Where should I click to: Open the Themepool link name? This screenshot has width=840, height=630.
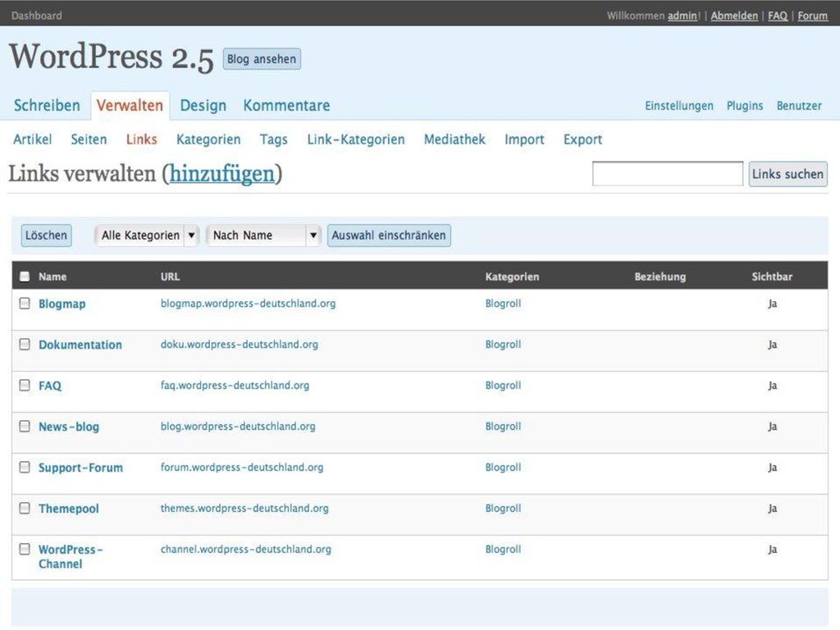[69, 509]
